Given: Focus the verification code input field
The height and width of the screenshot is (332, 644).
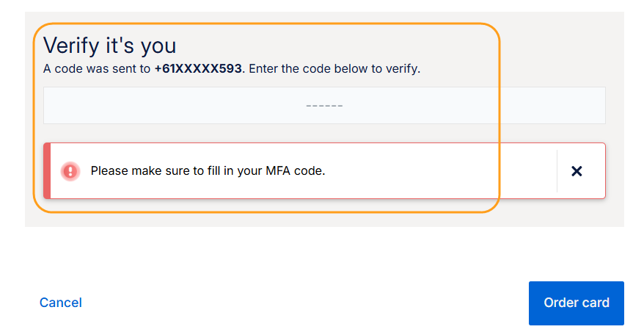Looking at the screenshot, I should (323, 106).
